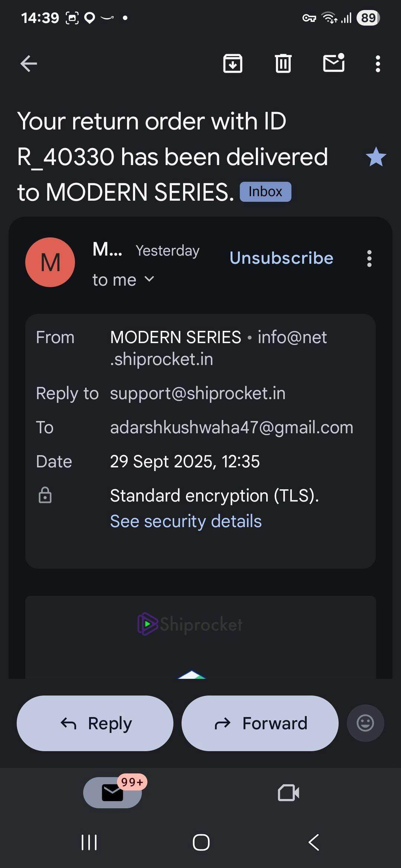401x868 pixels.
Task: Archive this email with the archive icon
Action: [x=233, y=63]
